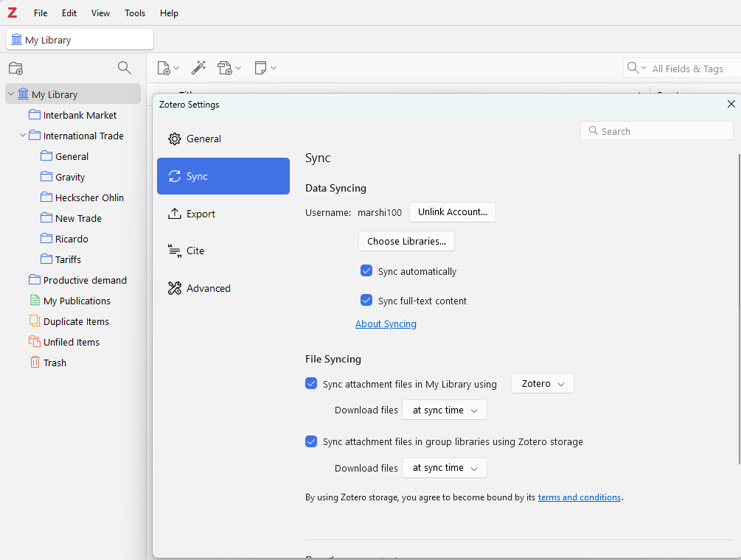Open the About Syncing link
The height and width of the screenshot is (560, 741).
pos(386,324)
